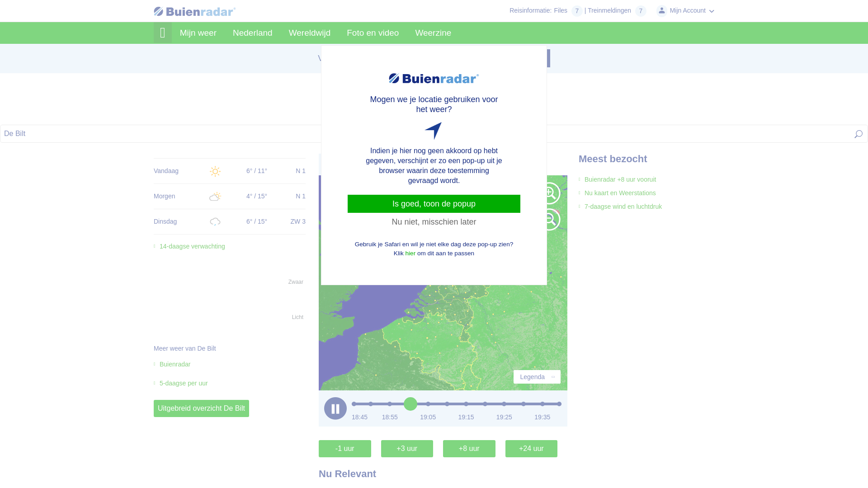Open the Wereldwijd menu

(x=310, y=33)
